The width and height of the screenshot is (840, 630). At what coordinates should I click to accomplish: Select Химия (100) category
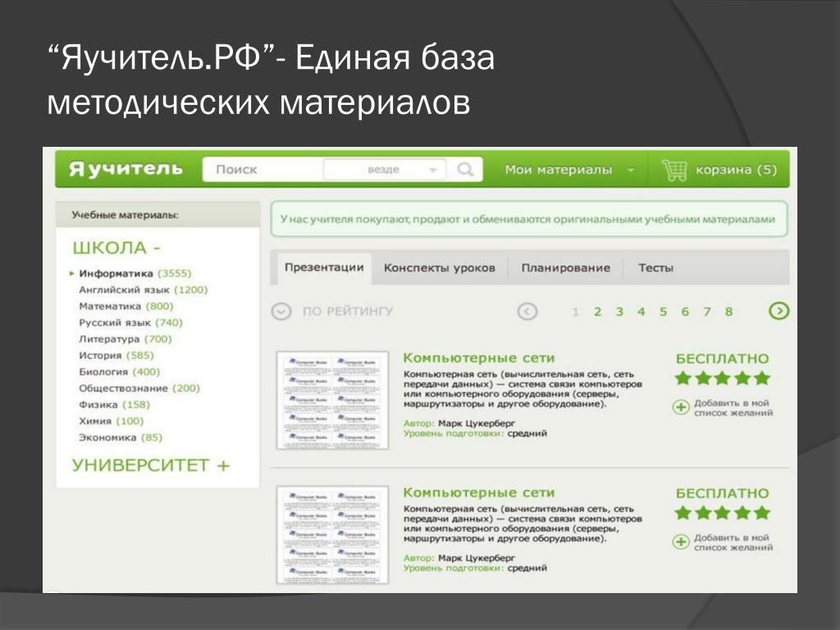(x=112, y=421)
